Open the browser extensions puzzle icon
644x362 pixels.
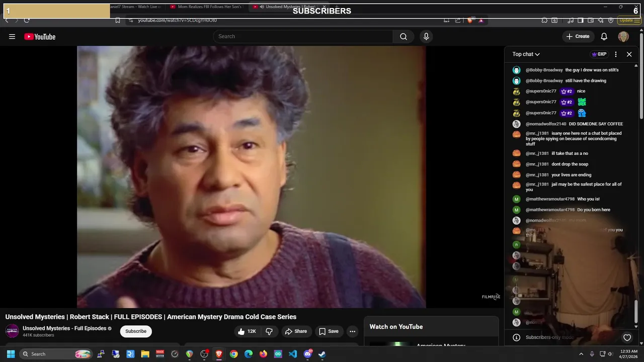click(544, 20)
